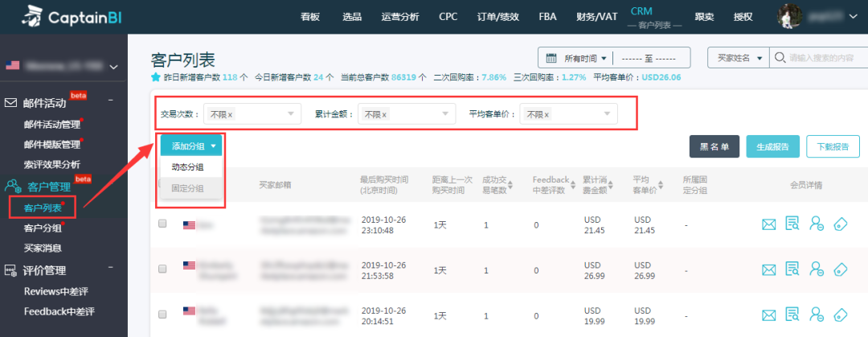
Task: Send email to the USD 26.99 customer
Action: [x=768, y=270]
